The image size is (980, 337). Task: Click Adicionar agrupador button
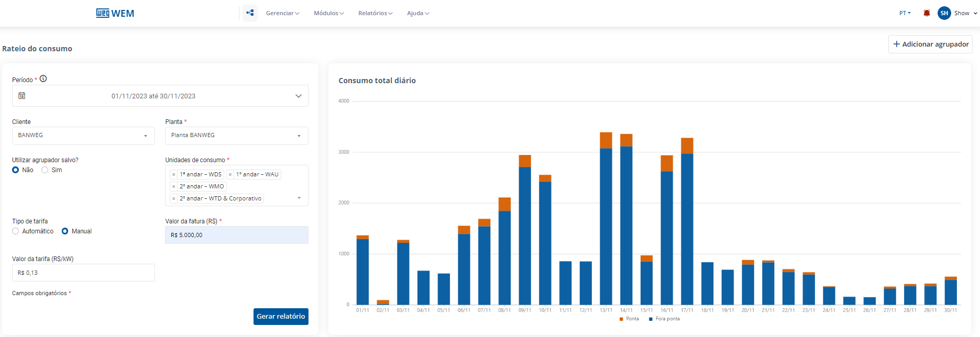tap(930, 44)
